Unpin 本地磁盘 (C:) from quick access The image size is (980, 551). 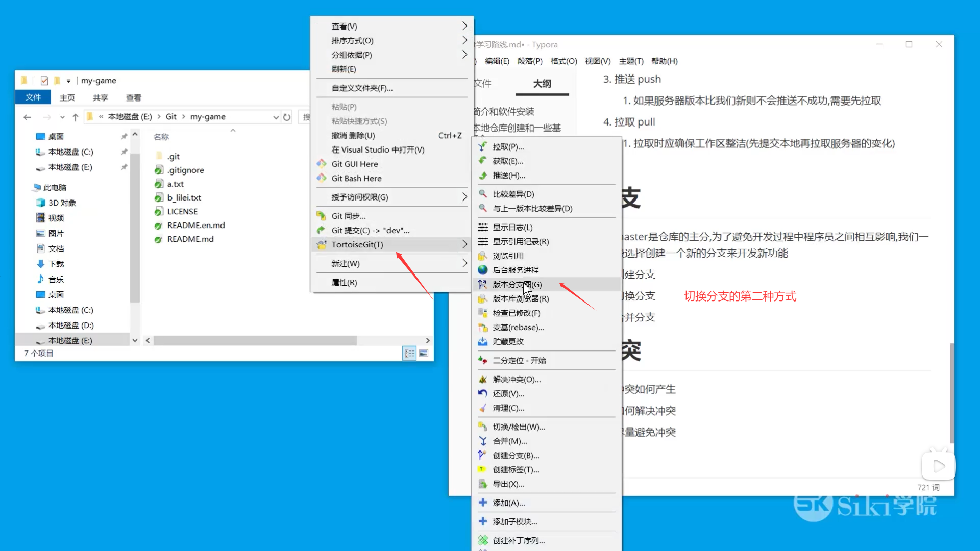pos(124,152)
